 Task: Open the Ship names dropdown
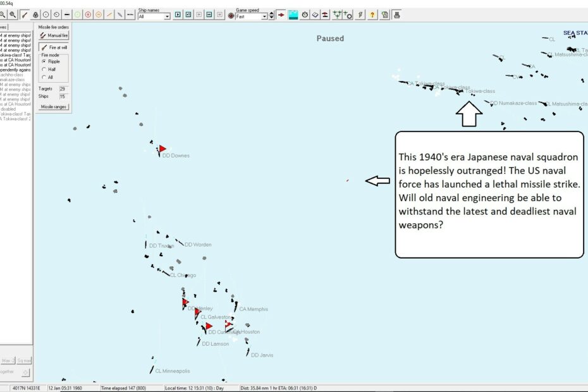coord(167,17)
